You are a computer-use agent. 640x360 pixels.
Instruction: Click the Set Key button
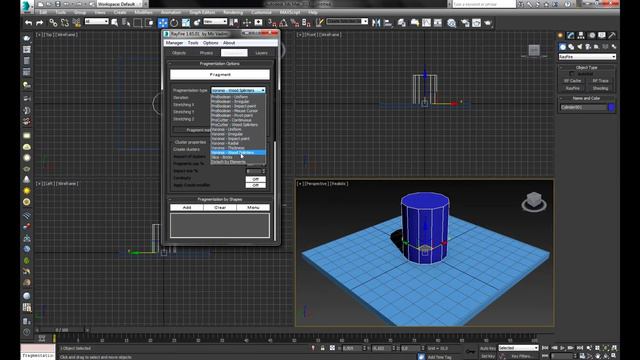point(488,356)
